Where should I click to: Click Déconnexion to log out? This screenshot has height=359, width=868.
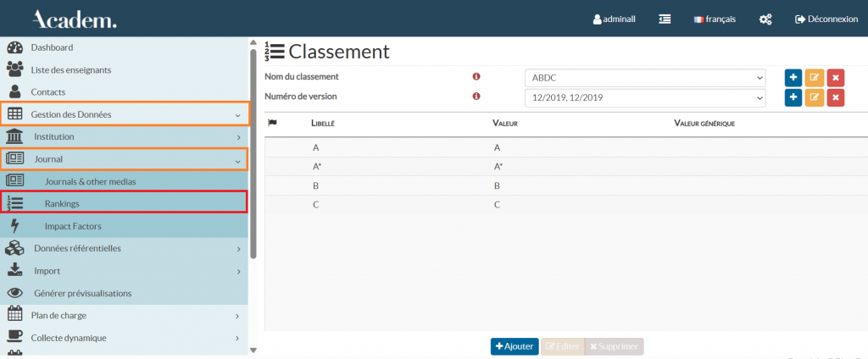coord(826,19)
